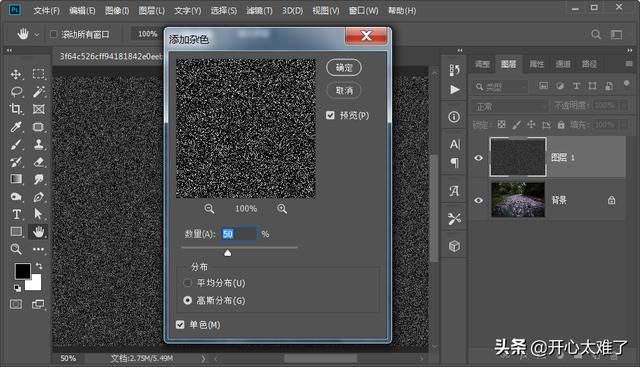
Task: Select the Lasso tool
Action: (x=16, y=92)
